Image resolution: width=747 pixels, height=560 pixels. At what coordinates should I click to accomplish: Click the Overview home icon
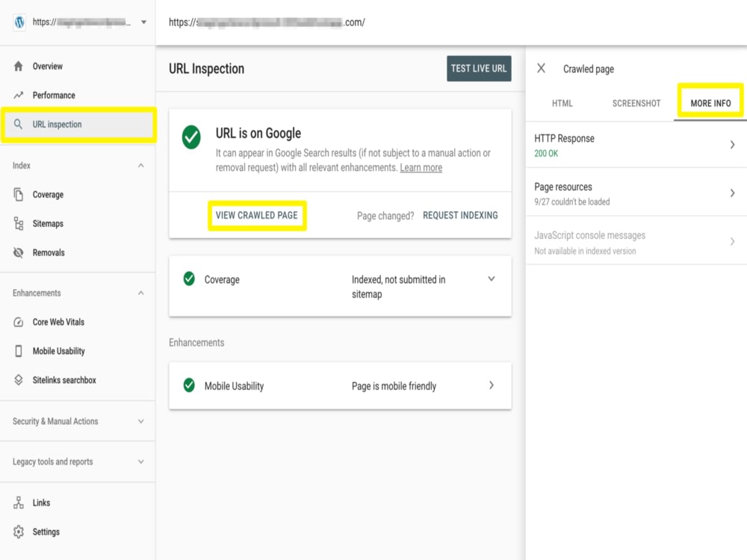click(18, 66)
